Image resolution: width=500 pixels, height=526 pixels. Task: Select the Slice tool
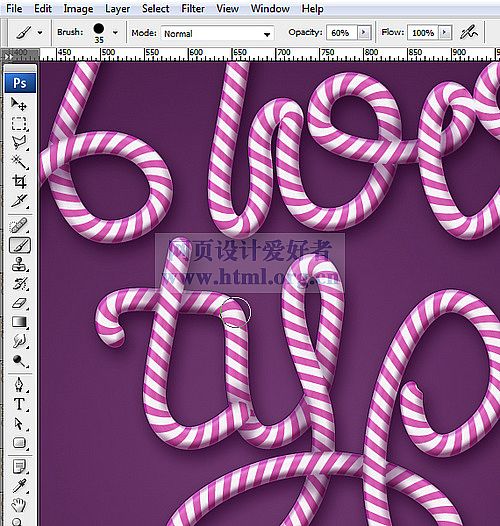[19, 201]
